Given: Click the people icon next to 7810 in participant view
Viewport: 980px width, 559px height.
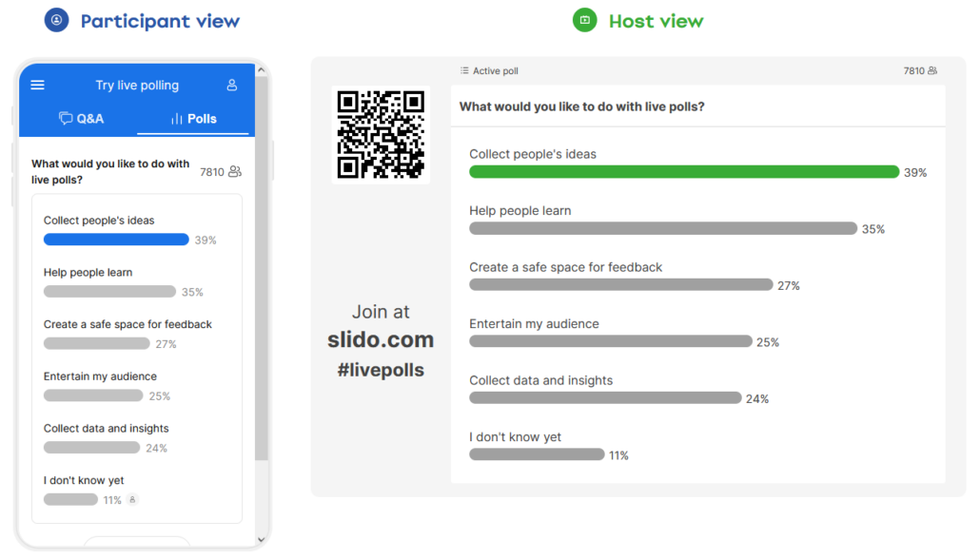Looking at the screenshot, I should coord(235,172).
